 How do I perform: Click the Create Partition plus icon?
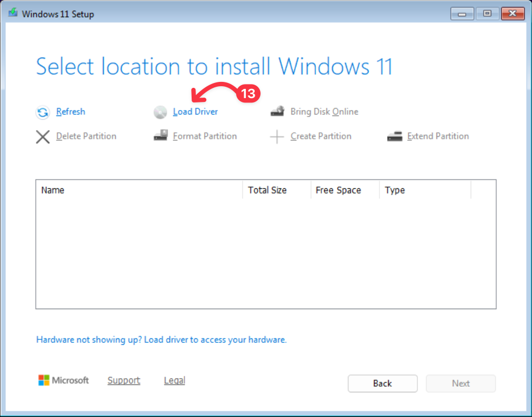[x=277, y=137]
